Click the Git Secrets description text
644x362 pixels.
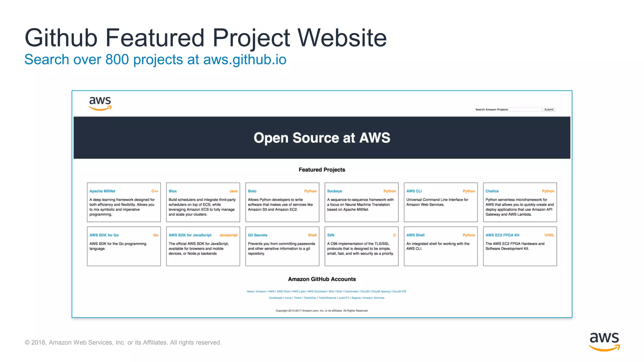coord(281,249)
